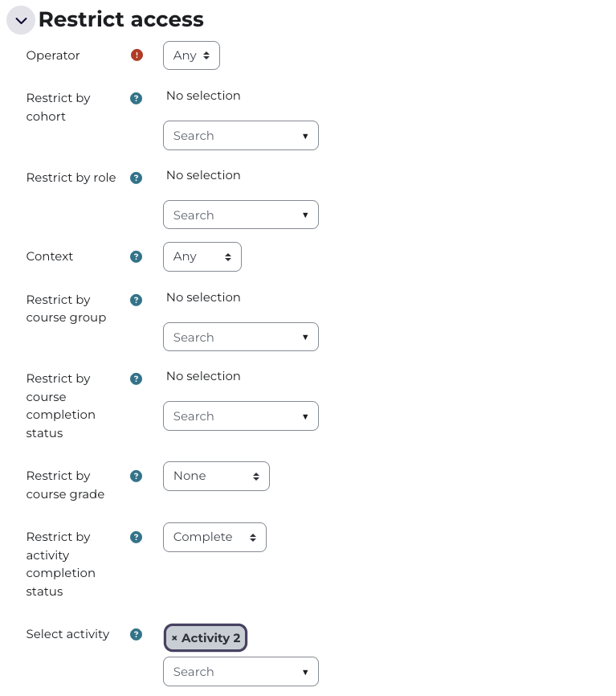
Task: Open help for Restrict by role
Action: [137, 178]
